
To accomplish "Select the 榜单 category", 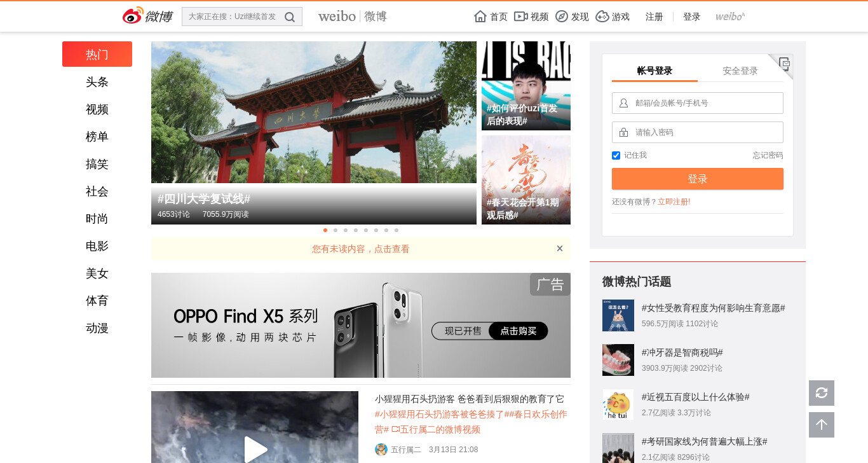I will pos(97,136).
